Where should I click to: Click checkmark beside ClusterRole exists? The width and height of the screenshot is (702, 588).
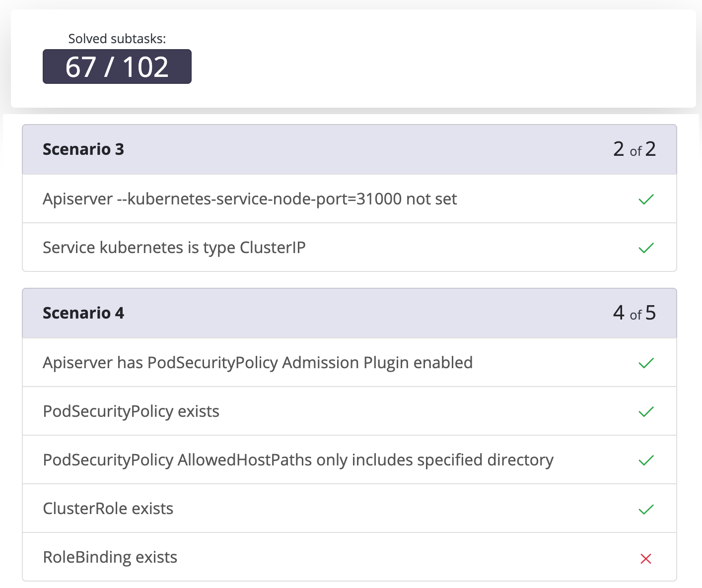646,509
